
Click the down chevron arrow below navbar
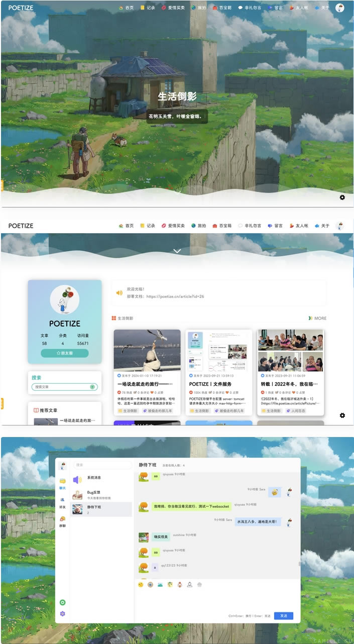[177, 251]
